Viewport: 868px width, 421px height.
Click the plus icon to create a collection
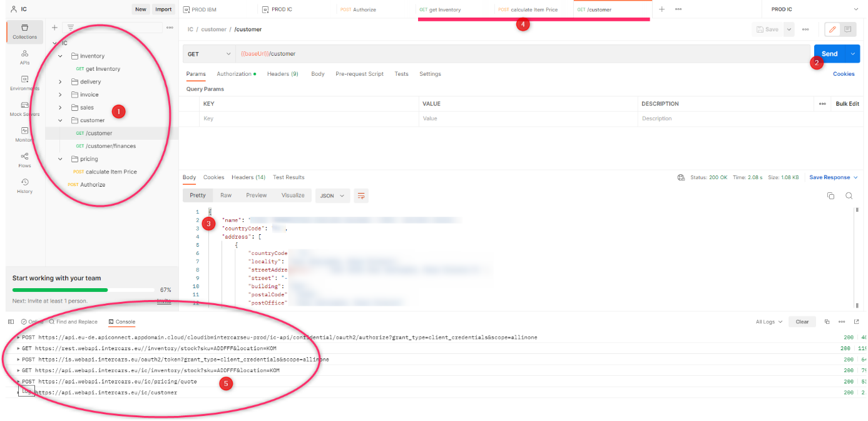(x=54, y=28)
